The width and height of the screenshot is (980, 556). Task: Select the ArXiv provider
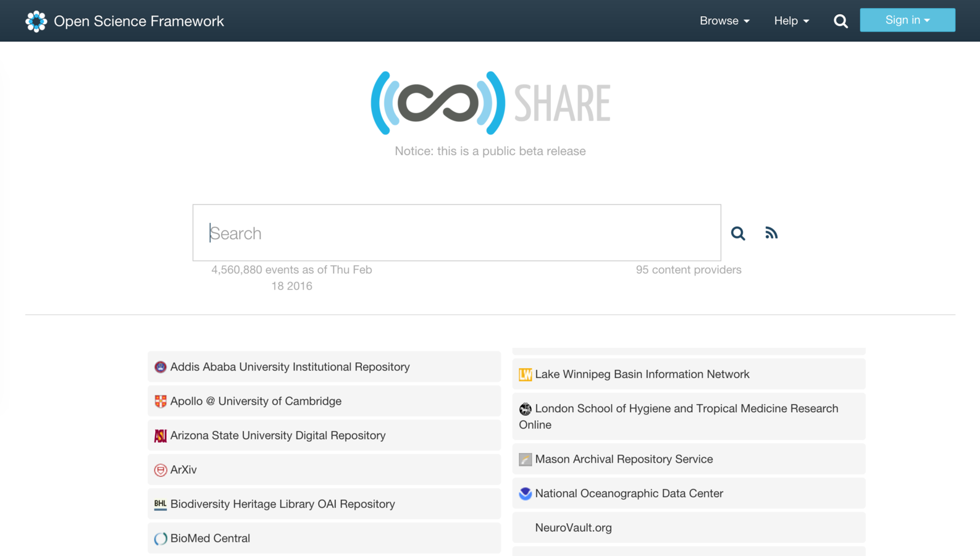(x=324, y=470)
